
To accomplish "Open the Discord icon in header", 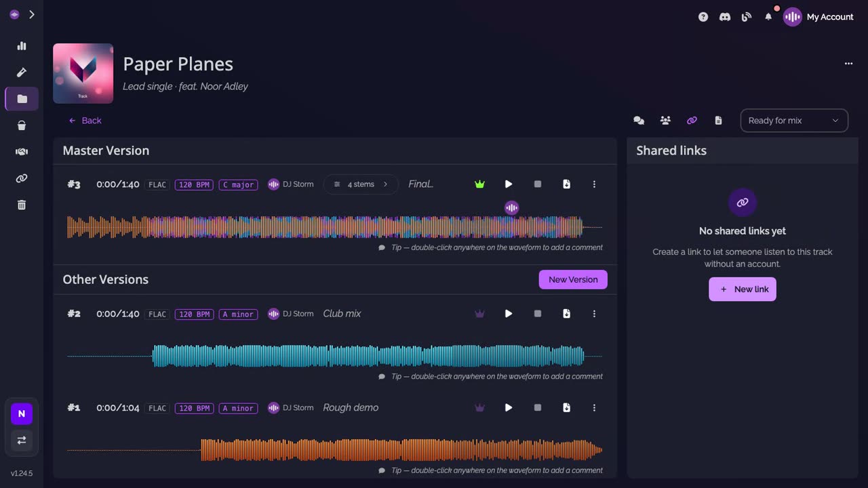I will [725, 17].
